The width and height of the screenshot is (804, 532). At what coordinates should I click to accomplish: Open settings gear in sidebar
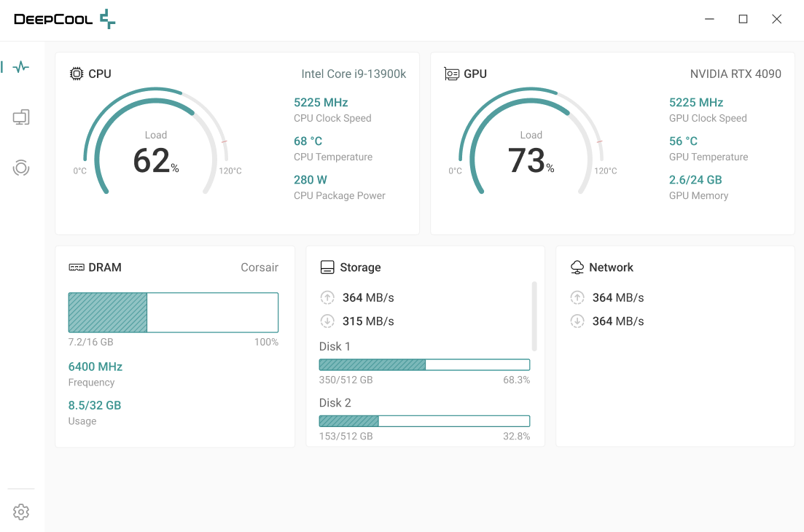coord(21,512)
